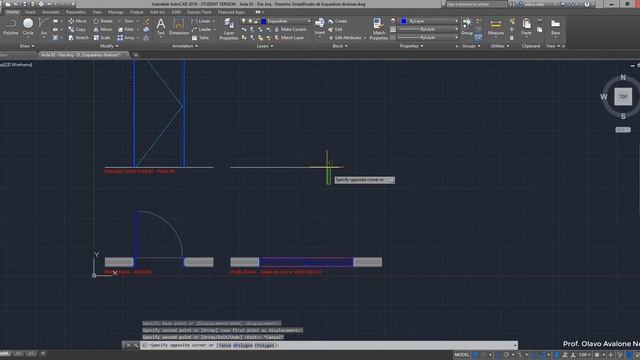This screenshot has height=360, width=640.
Task: Activate the Scale command
Action: point(102,38)
